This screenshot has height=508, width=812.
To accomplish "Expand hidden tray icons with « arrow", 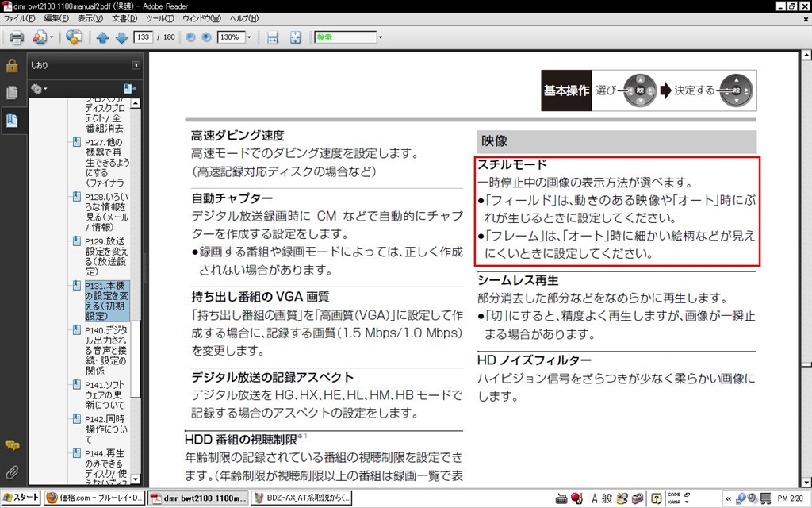I will tap(728, 498).
